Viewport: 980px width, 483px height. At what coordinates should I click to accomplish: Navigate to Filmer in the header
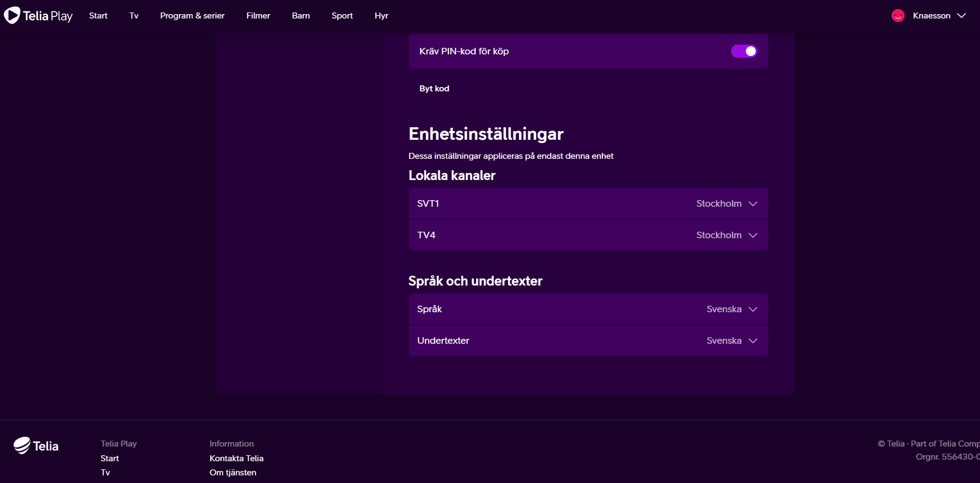258,16
